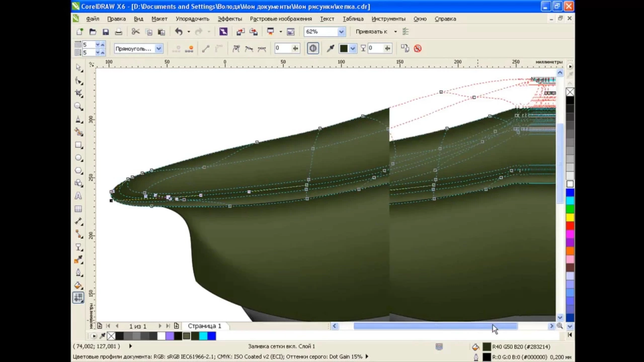This screenshot has height=362, width=644.
Task: Click the smooth node icon
Action: tap(249, 48)
